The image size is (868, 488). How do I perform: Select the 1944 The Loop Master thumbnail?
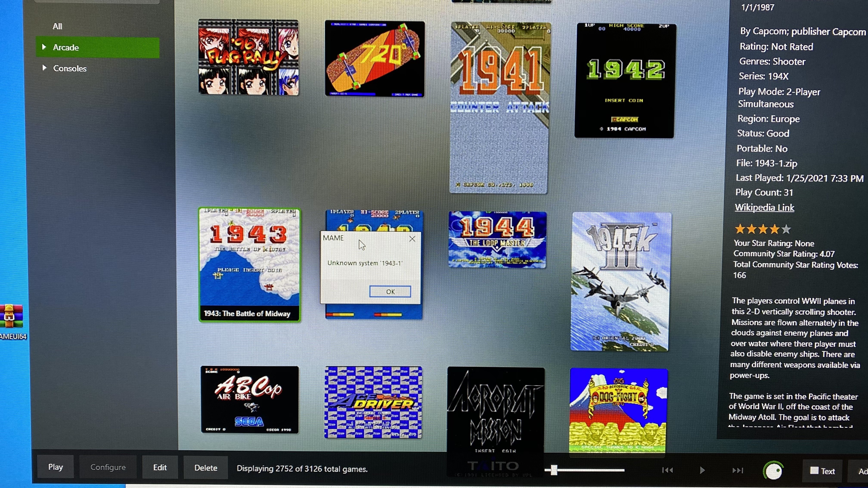(497, 239)
